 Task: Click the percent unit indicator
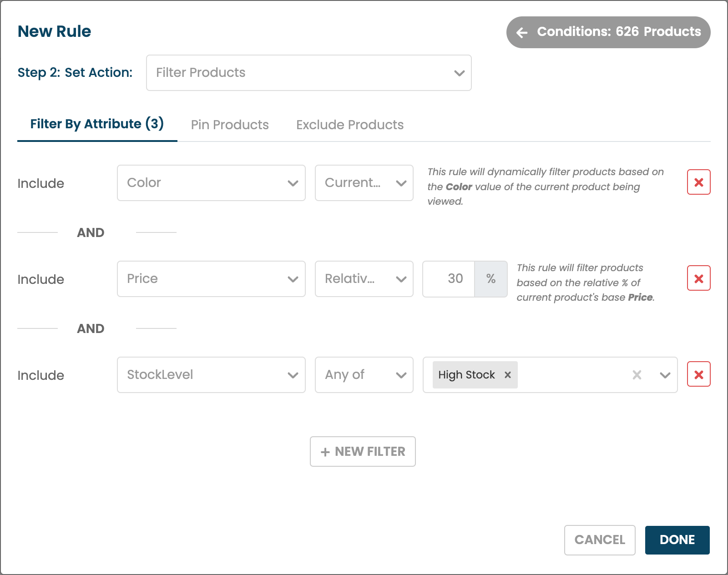(x=490, y=279)
